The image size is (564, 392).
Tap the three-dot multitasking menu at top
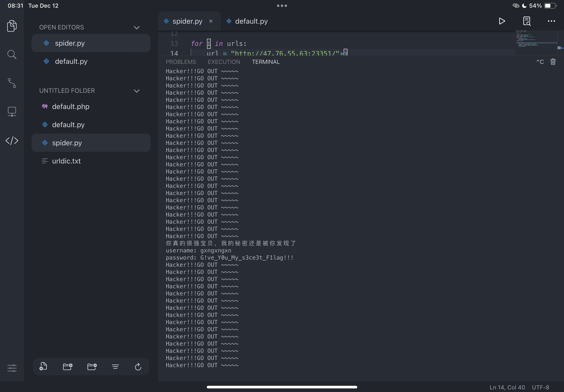pos(282,6)
